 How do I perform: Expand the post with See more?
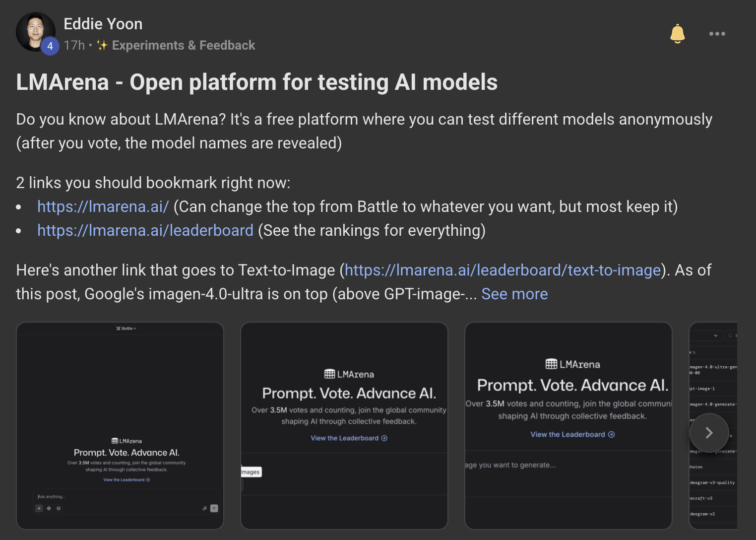514,294
